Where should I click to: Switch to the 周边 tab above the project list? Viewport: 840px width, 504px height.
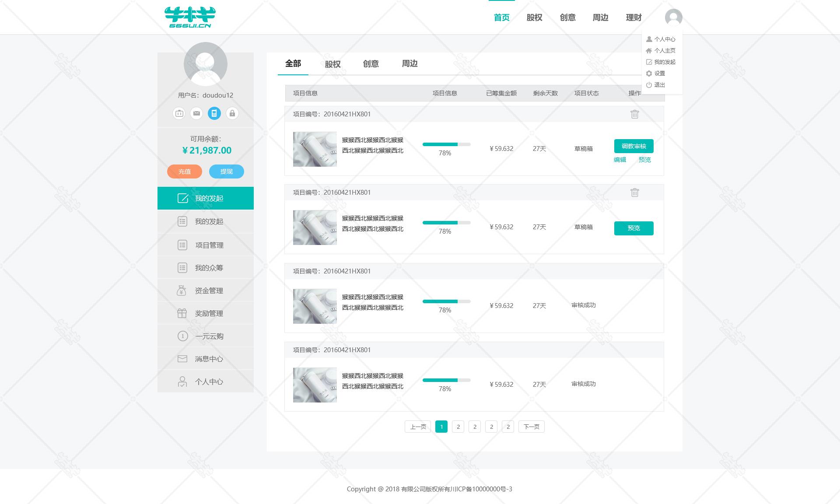(x=409, y=63)
